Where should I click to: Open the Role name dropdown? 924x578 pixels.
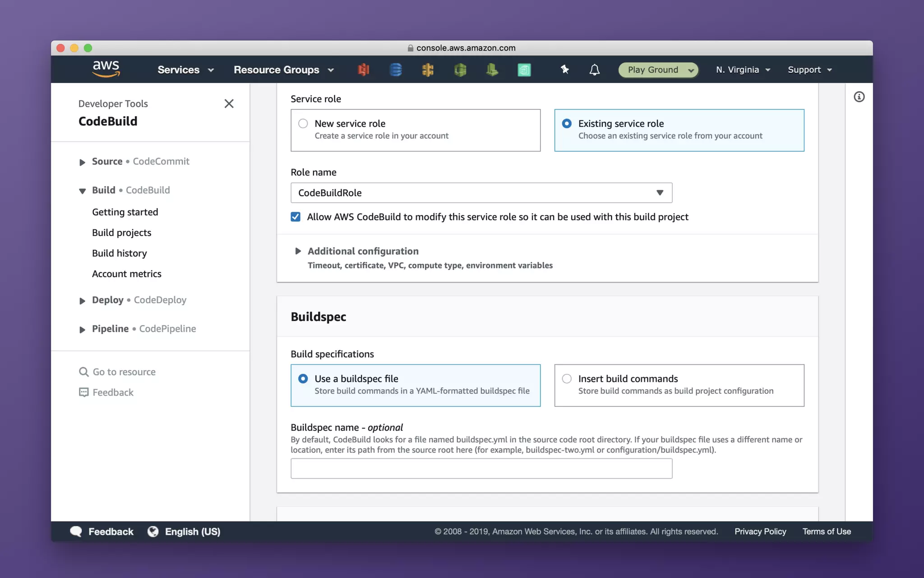coord(481,193)
